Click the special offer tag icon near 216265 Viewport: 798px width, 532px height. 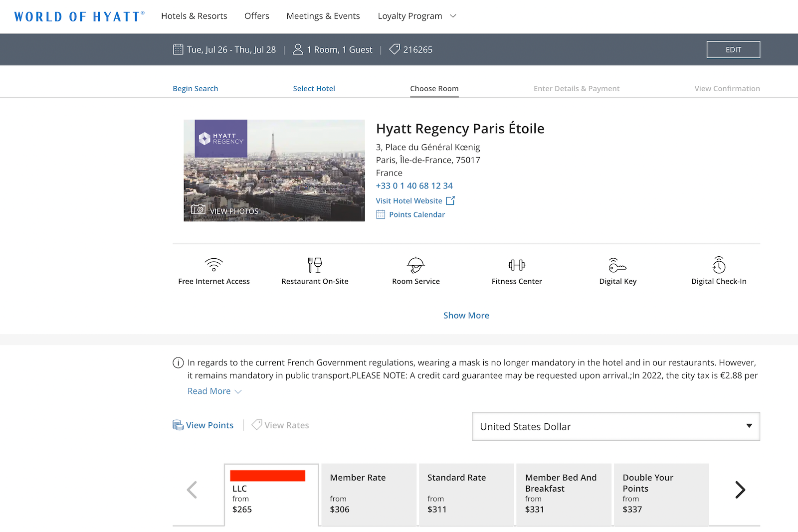[395, 49]
